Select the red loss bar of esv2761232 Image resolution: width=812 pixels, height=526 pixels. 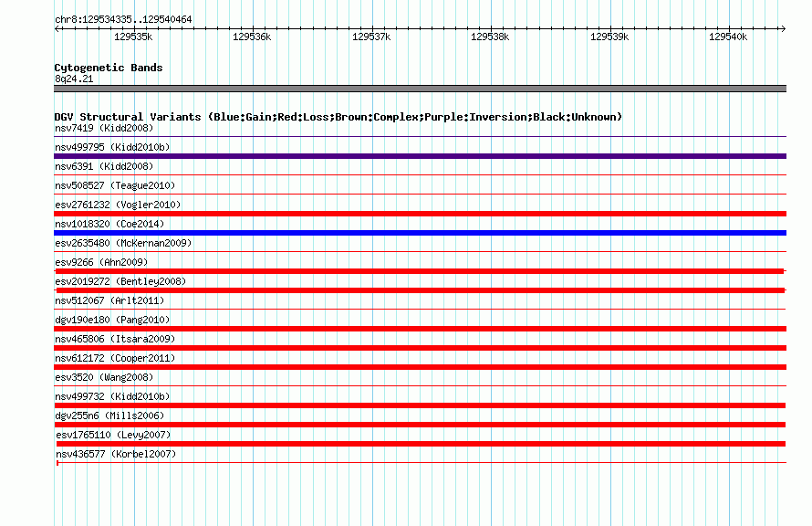(420, 214)
